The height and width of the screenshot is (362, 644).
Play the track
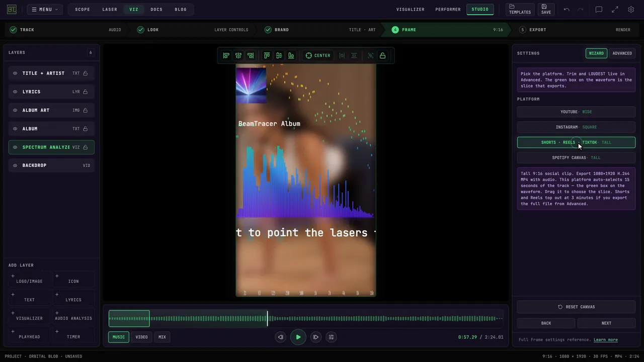(298, 337)
